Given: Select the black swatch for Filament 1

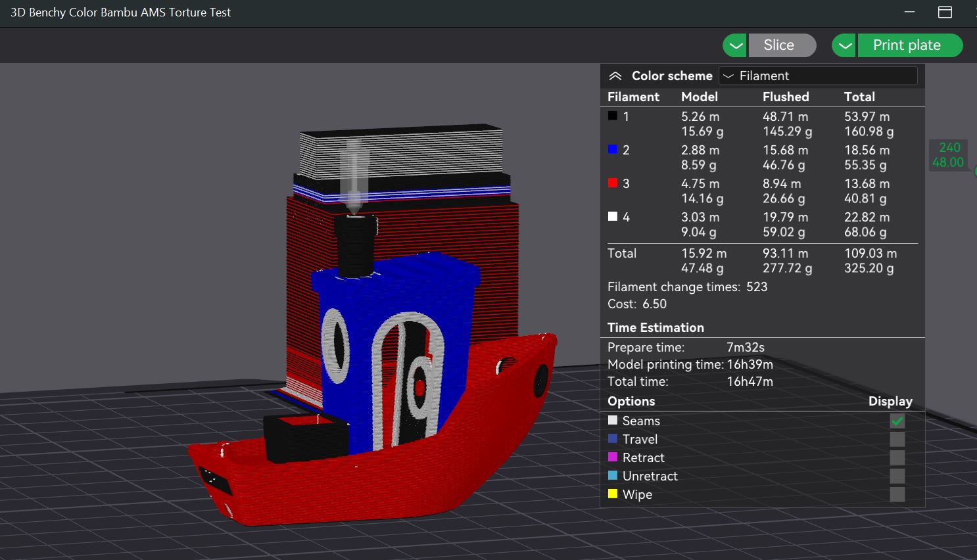Looking at the screenshot, I should click(612, 116).
